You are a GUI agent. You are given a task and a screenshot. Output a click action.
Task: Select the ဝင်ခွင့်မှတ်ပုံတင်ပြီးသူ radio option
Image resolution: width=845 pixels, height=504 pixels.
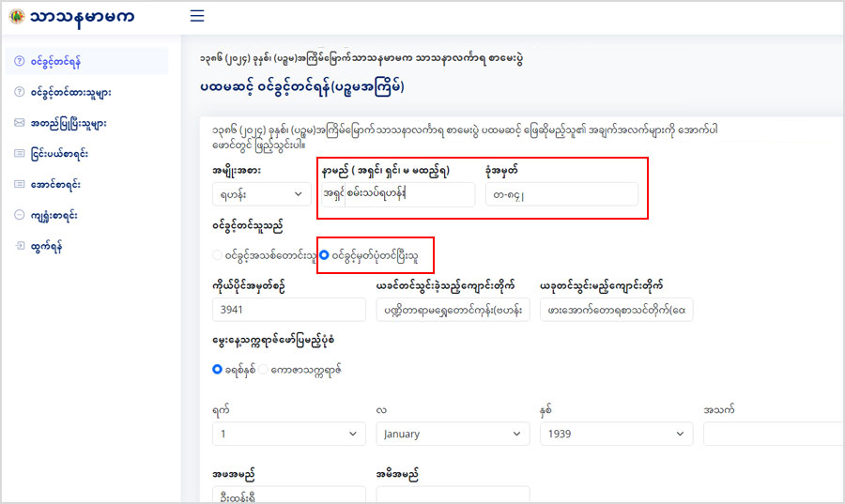coord(324,254)
